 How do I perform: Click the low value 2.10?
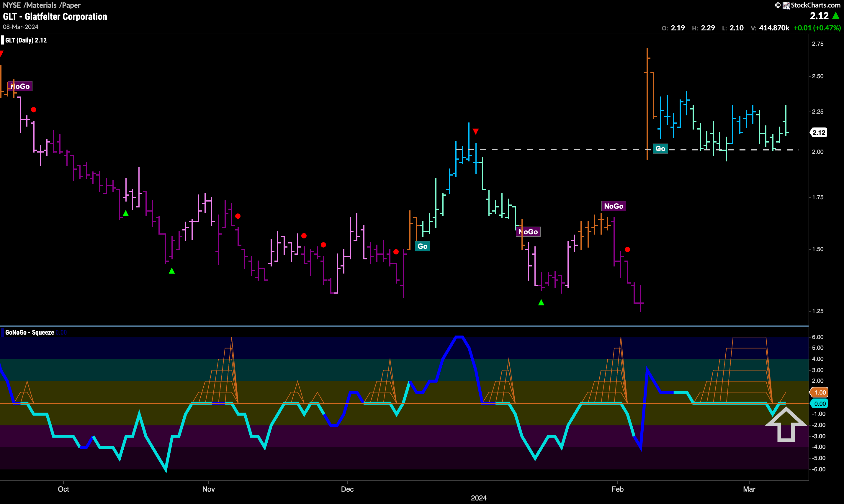coord(736,28)
